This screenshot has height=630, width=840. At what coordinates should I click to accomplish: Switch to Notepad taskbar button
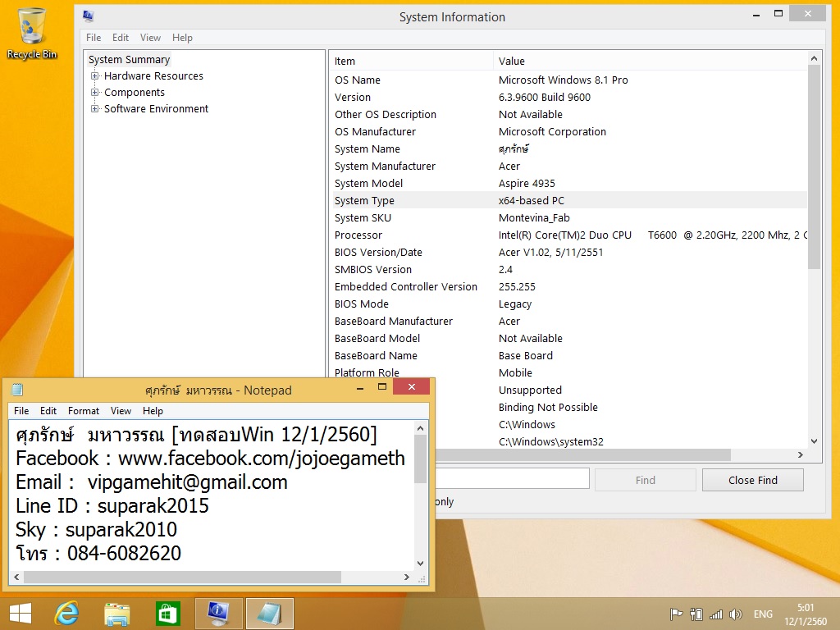[269, 614]
